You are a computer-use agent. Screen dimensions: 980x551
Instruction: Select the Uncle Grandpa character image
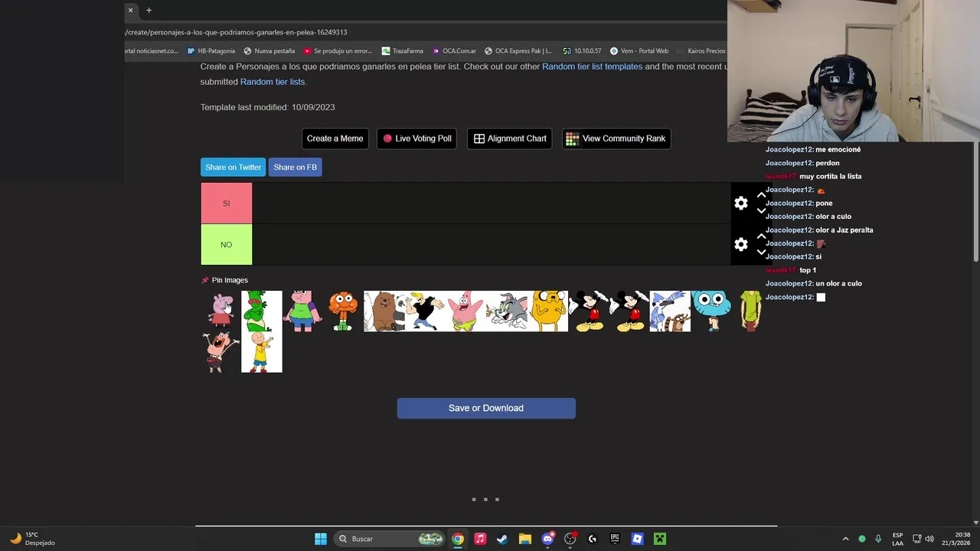coord(220,352)
